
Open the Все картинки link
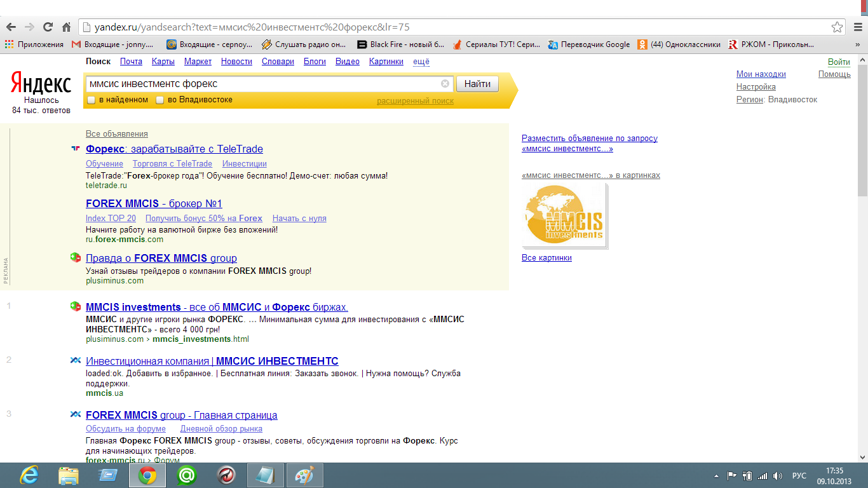point(546,257)
